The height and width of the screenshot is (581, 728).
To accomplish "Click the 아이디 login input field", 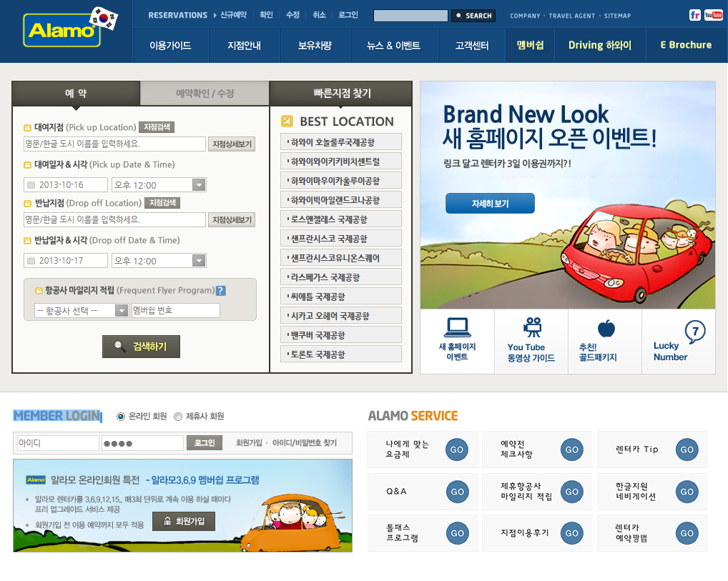I will tap(58, 443).
